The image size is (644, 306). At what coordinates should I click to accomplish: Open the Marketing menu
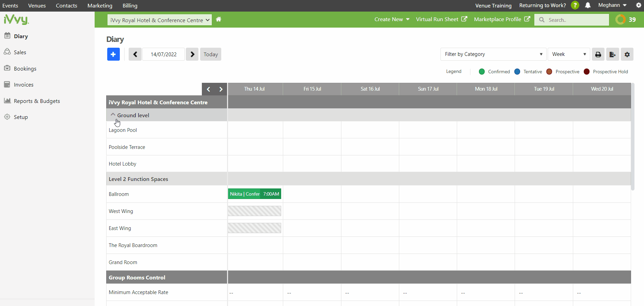pyautogui.click(x=100, y=5)
